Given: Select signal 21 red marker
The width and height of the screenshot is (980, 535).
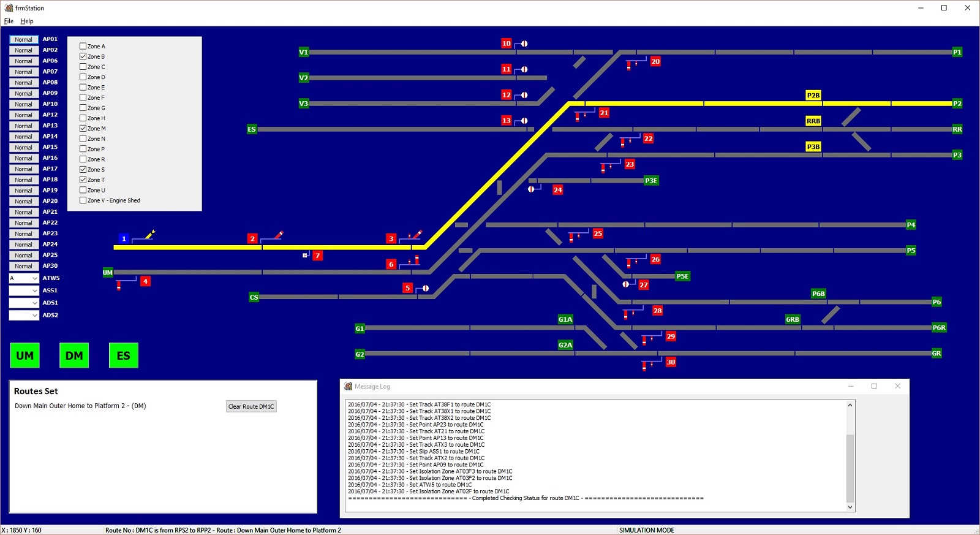Looking at the screenshot, I should [x=604, y=113].
